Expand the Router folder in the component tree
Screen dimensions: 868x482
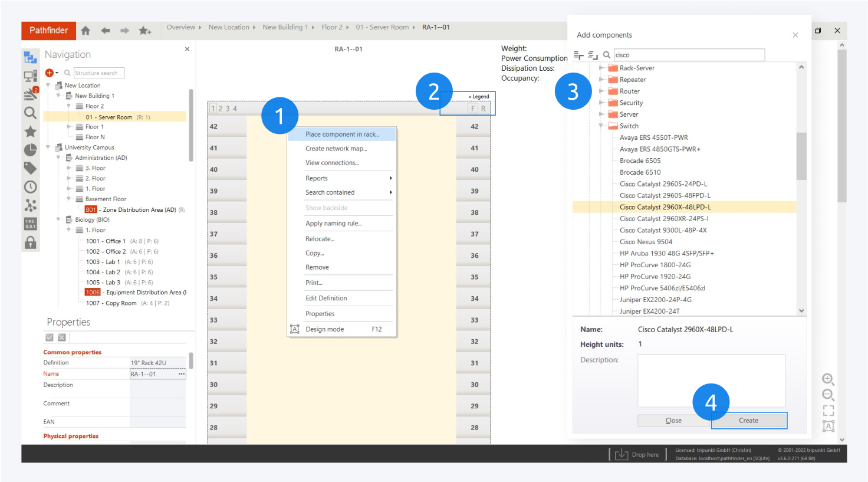click(601, 91)
